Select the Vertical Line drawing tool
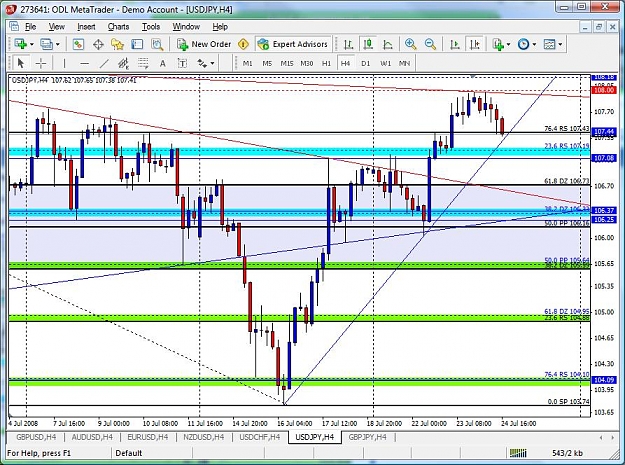This screenshot has width=625, height=465. (x=64, y=63)
